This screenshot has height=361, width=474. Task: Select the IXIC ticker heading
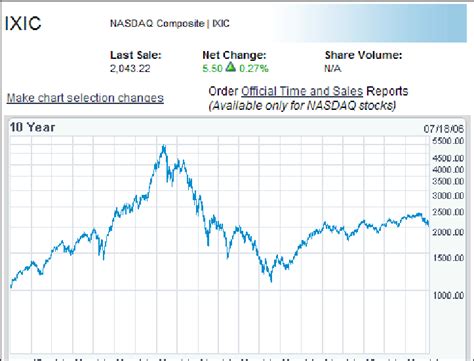(23, 23)
